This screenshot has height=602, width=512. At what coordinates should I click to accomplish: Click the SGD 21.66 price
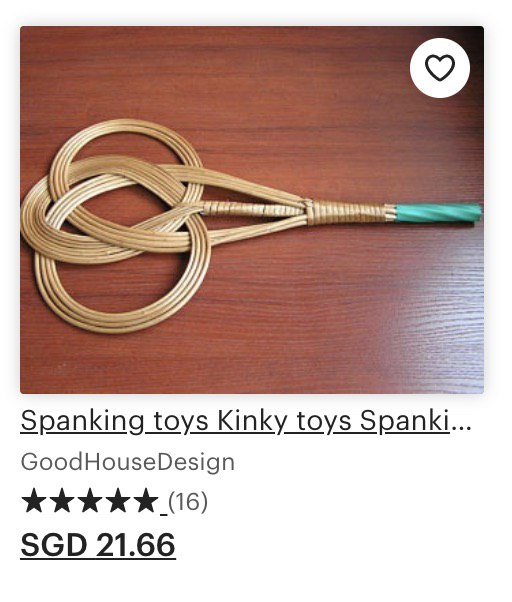tap(98, 545)
